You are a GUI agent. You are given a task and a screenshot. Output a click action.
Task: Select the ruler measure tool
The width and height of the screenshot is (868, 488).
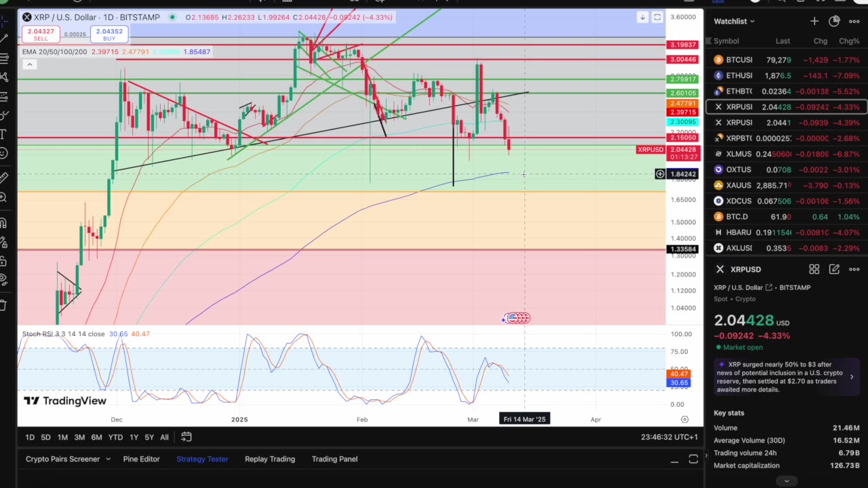click(x=3, y=178)
